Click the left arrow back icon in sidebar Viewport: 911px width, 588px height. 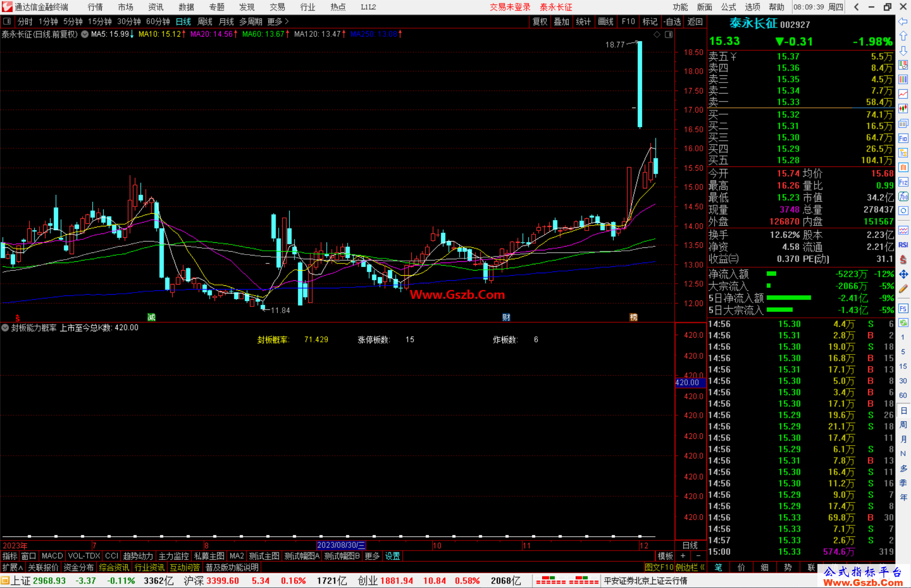coord(903,21)
